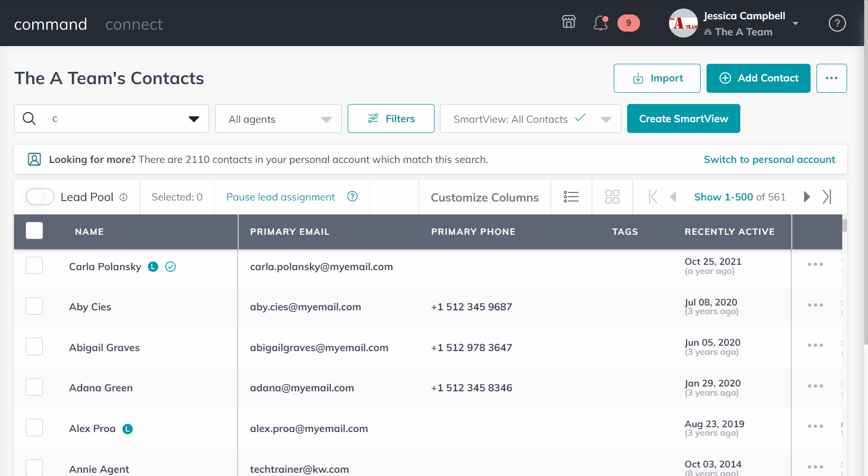Image resolution: width=868 pixels, height=476 pixels.
Task: Go to last page arrow
Action: tap(827, 197)
